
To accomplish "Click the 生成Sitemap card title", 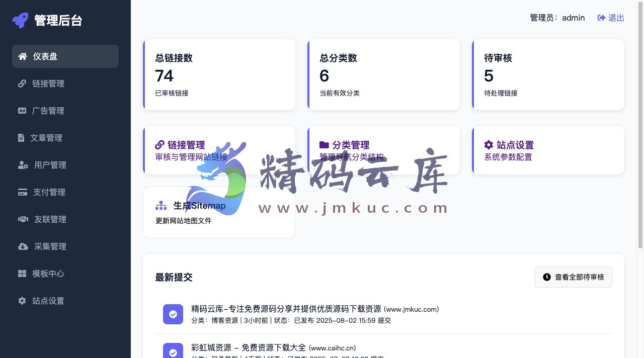I will pos(199,205).
